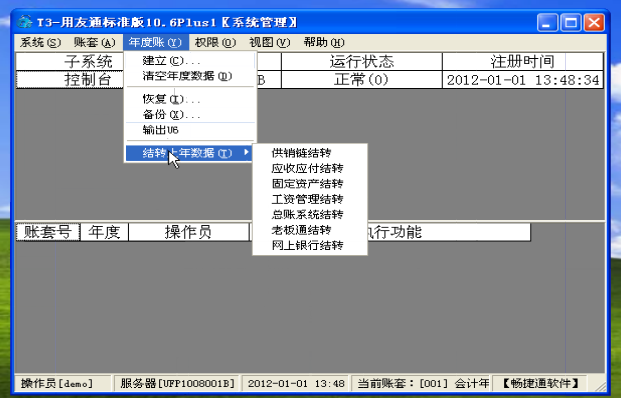Click the 正常(0) status cell

pos(362,80)
